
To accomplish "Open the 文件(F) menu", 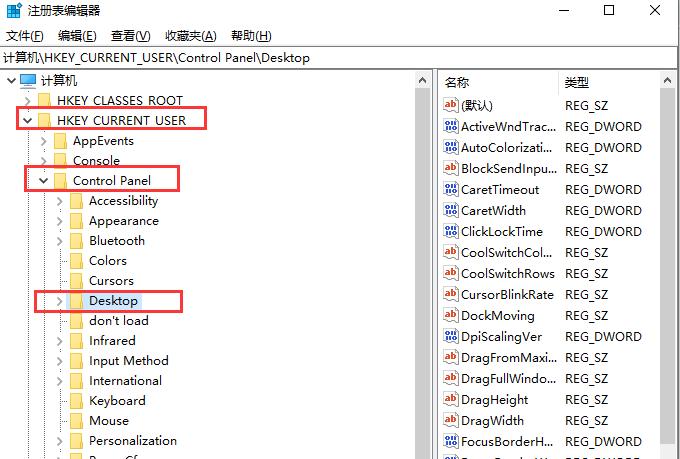I will [x=25, y=36].
